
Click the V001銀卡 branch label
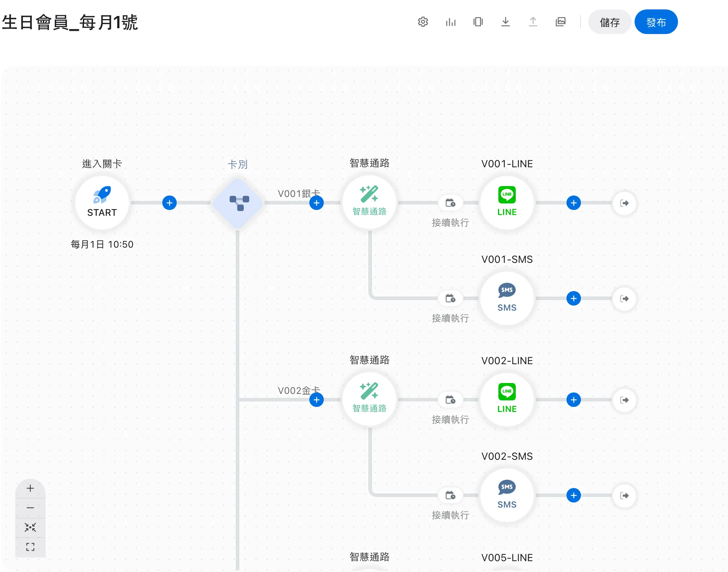click(x=299, y=193)
